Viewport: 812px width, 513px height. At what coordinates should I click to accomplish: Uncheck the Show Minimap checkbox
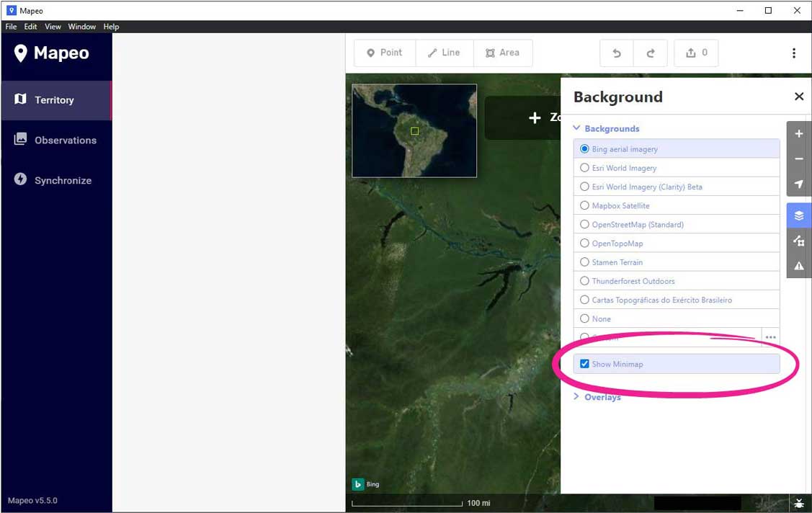[x=584, y=364]
